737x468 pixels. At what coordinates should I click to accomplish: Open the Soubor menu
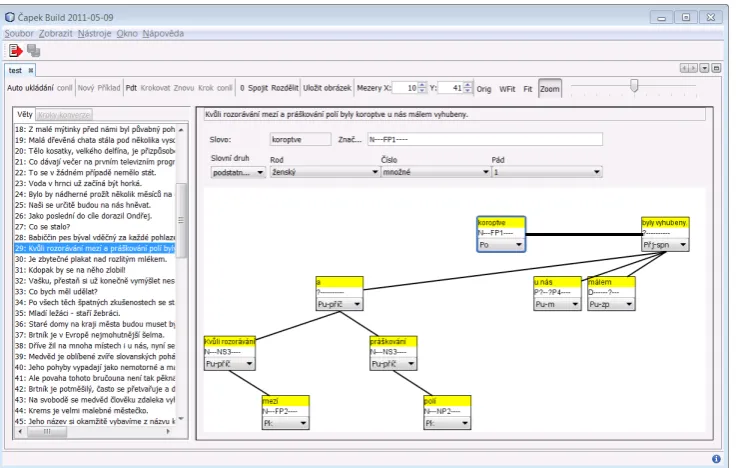point(19,33)
